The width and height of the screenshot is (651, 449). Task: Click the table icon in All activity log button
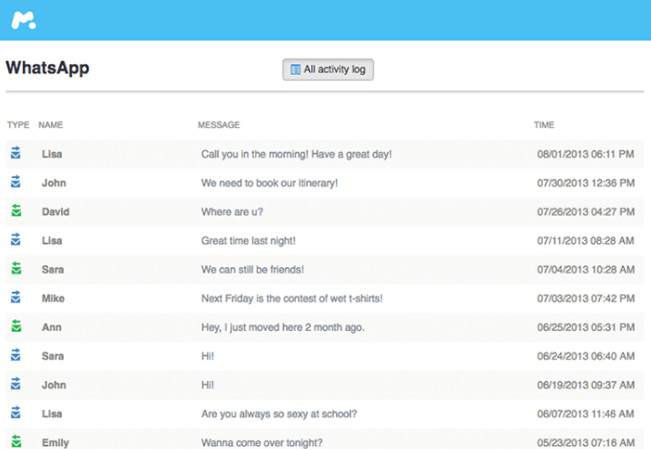[x=295, y=69]
